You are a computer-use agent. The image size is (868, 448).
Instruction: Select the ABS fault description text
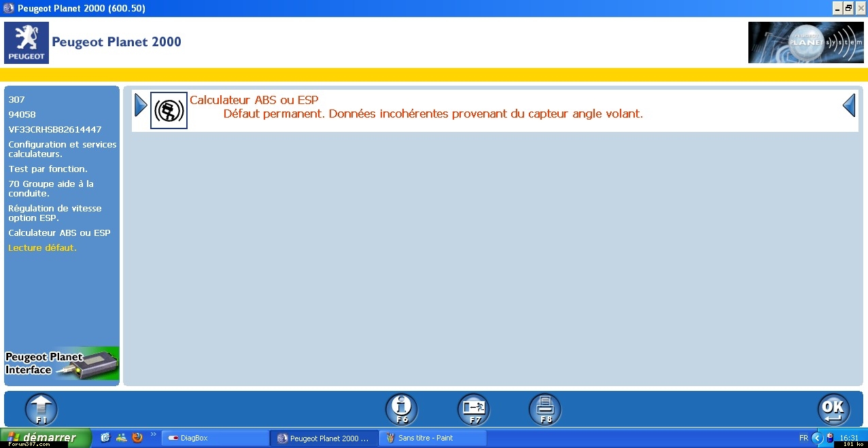(432, 114)
